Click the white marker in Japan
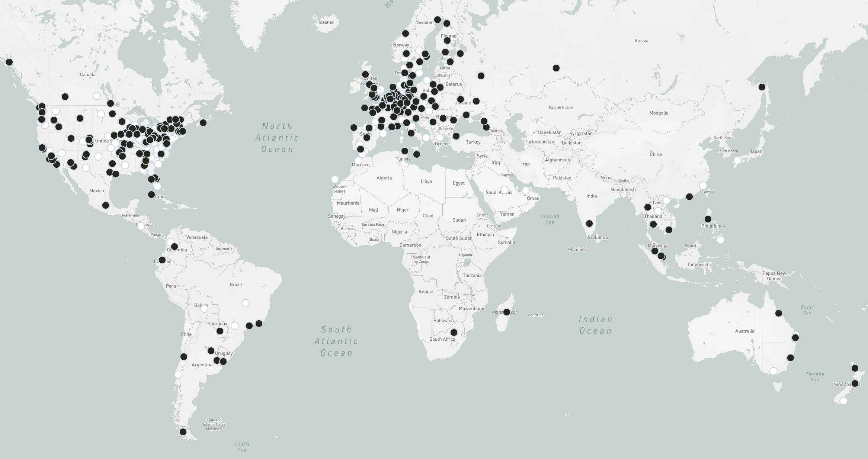 point(737,160)
